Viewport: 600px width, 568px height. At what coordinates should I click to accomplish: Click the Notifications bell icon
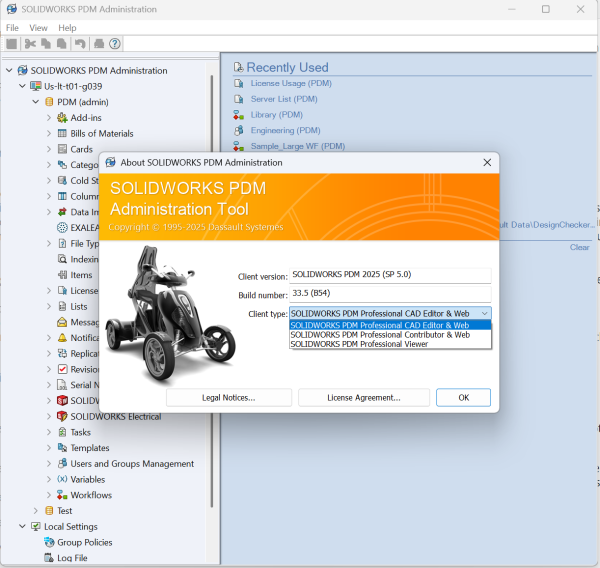pyautogui.click(x=62, y=338)
